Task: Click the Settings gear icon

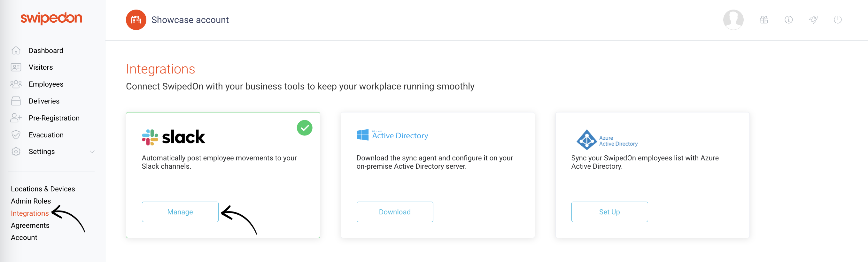Action: point(16,151)
